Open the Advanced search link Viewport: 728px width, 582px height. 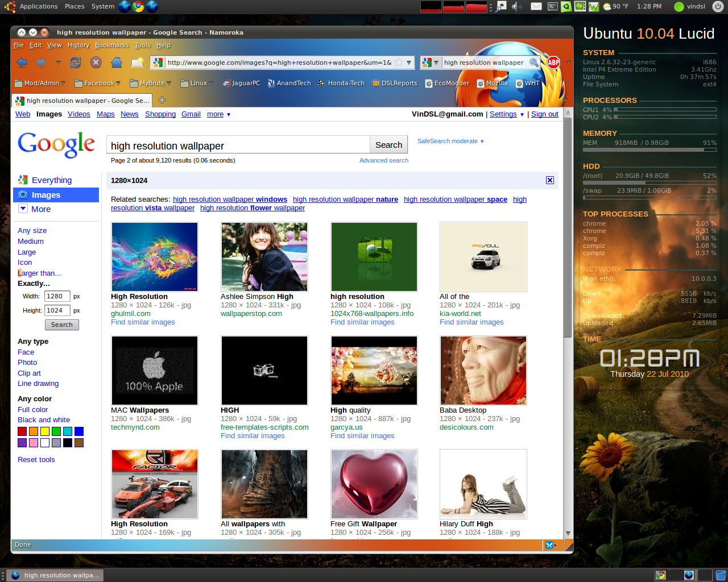384,160
